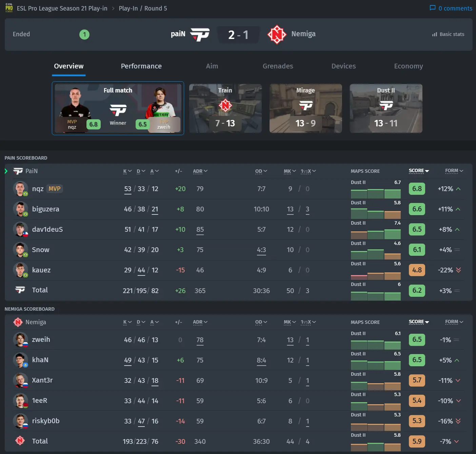Toggle the Basic stats button
Screen dimensions: 476x454
click(448, 34)
